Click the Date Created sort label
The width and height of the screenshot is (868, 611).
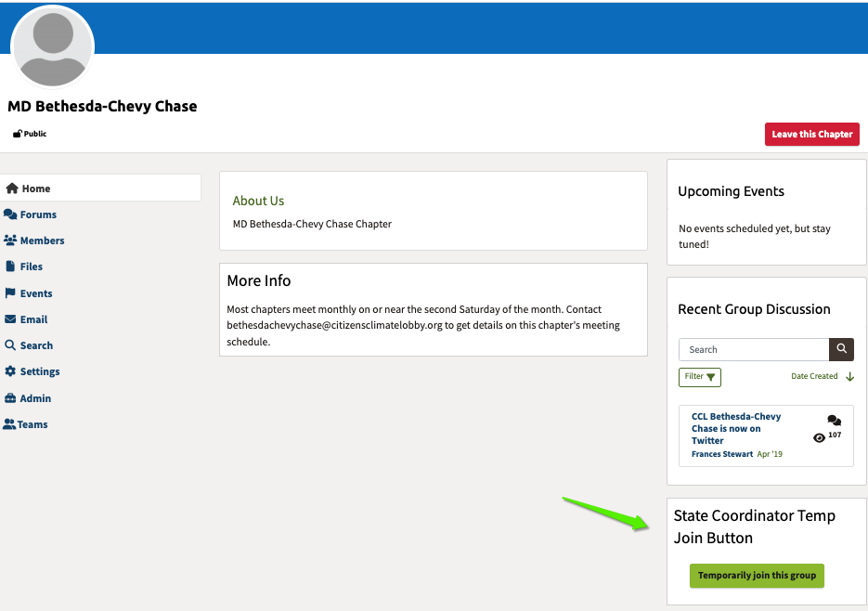814,377
